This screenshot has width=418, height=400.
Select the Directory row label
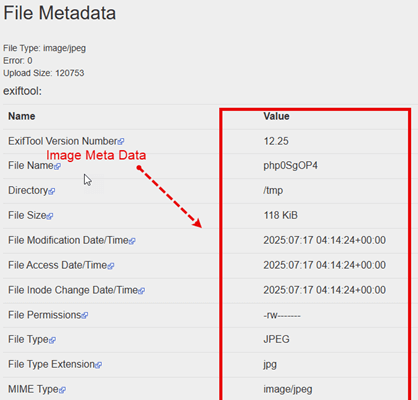coord(28,191)
